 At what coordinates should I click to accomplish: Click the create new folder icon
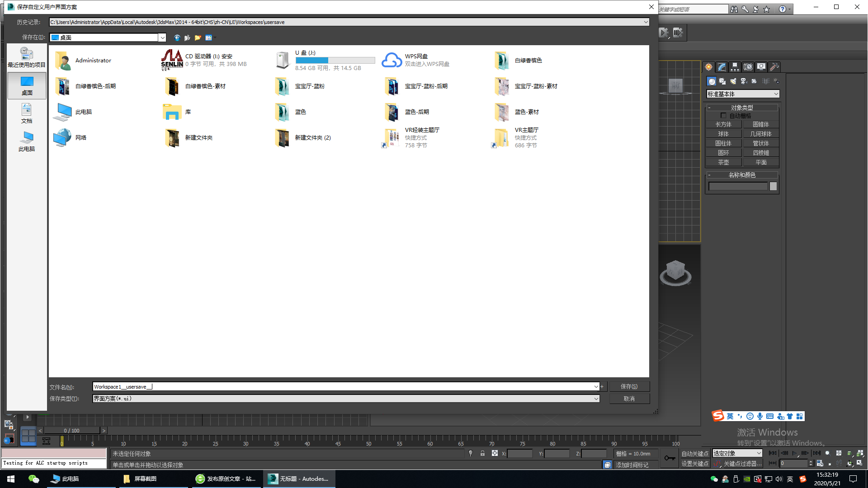198,38
